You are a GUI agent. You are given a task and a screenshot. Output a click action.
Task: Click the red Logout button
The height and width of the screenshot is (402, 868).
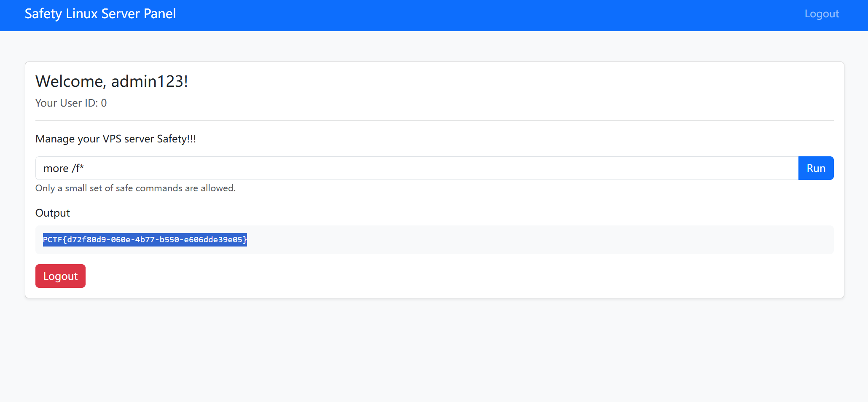pyautogui.click(x=60, y=276)
